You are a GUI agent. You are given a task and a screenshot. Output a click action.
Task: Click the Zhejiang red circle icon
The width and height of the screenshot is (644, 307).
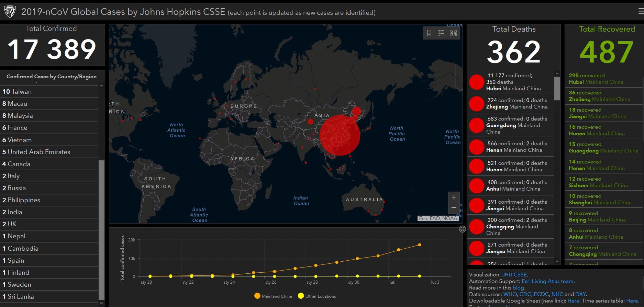tap(477, 104)
